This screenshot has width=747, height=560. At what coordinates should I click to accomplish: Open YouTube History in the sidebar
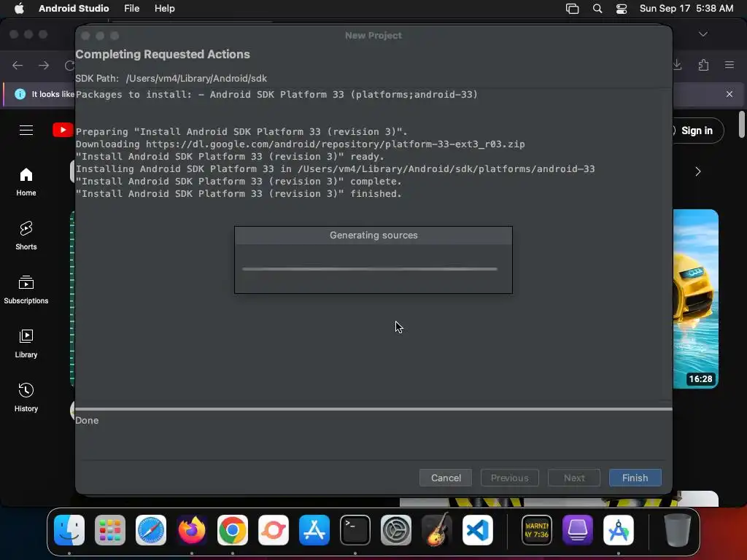(26, 397)
